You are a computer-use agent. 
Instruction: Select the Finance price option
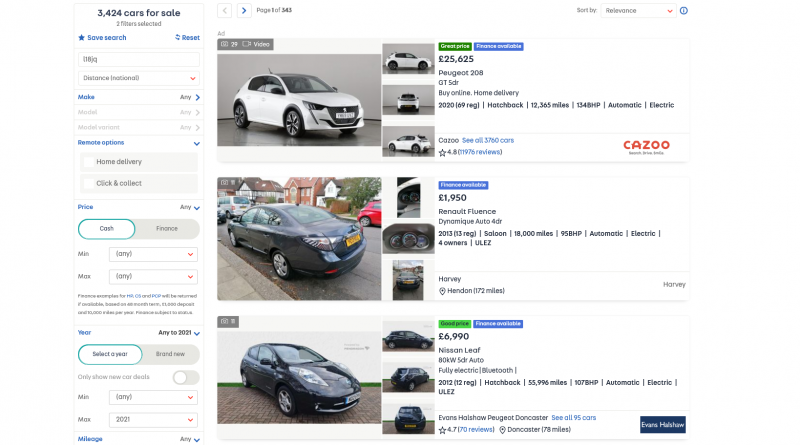pos(167,229)
